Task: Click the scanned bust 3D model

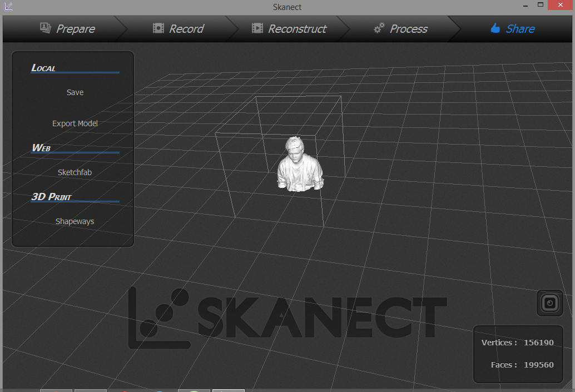Action: pos(300,164)
